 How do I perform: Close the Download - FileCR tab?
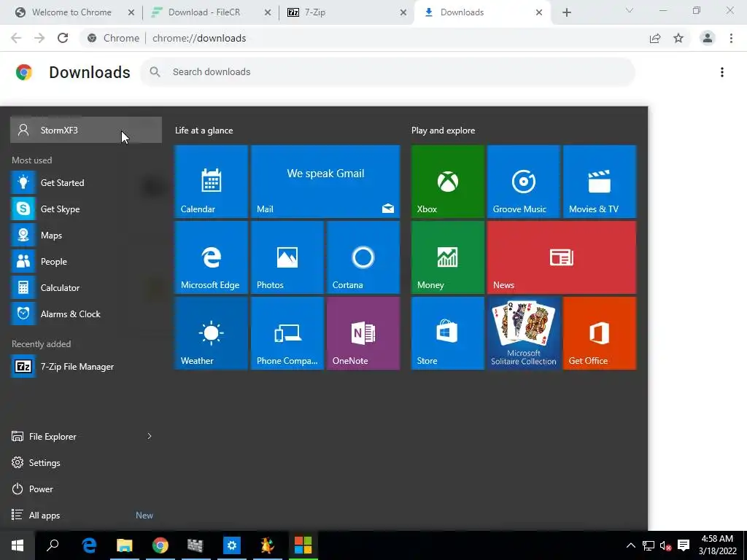tap(268, 12)
